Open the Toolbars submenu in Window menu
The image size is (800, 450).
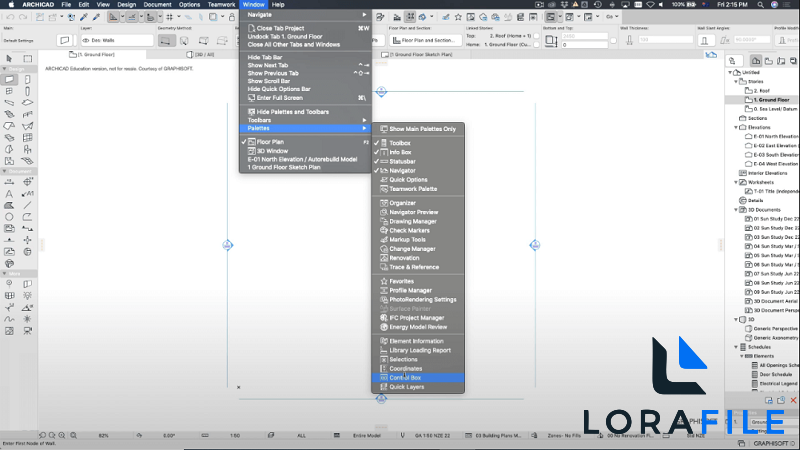[x=305, y=120]
